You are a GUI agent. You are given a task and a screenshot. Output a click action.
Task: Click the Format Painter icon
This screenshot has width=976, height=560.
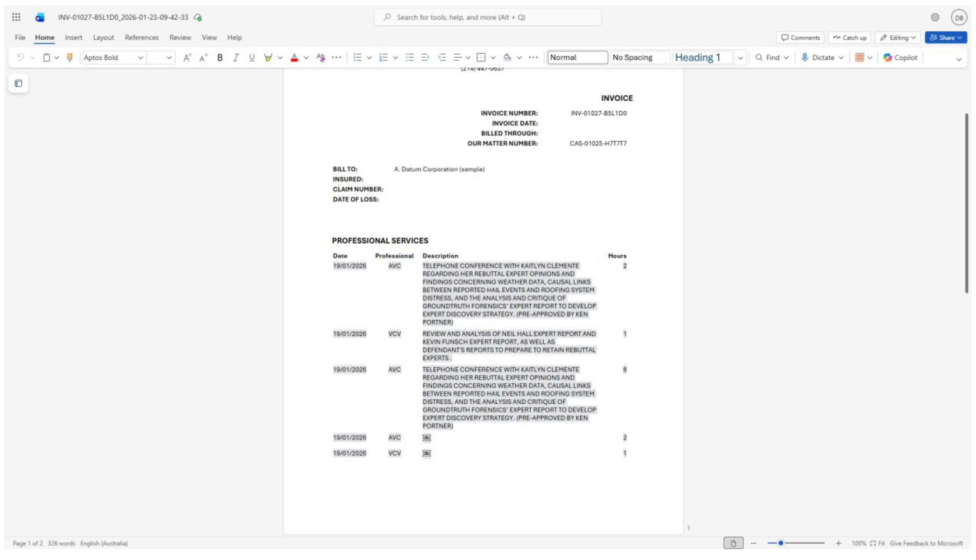pos(70,58)
